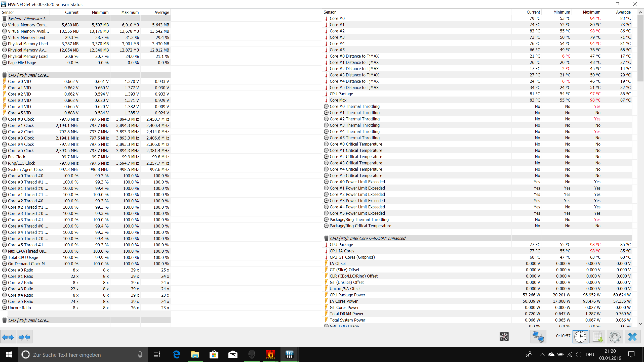
Task: Select Core #3 Critical Temperature row
Action: [477, 163]
